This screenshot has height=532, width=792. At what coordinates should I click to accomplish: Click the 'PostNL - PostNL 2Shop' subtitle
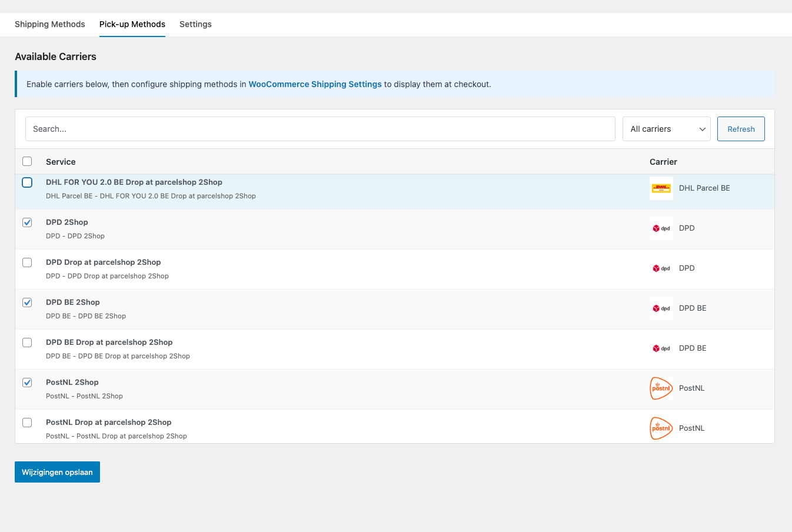(84, 396)
